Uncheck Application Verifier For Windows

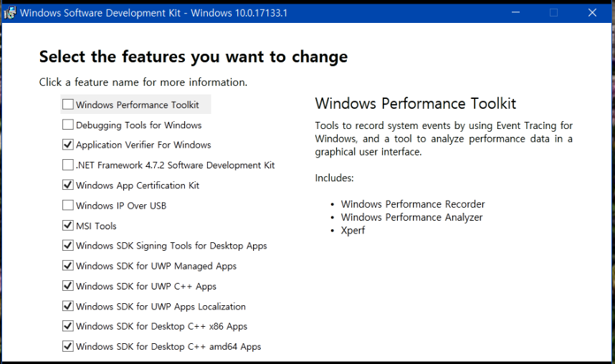click(x=68, y=145)
